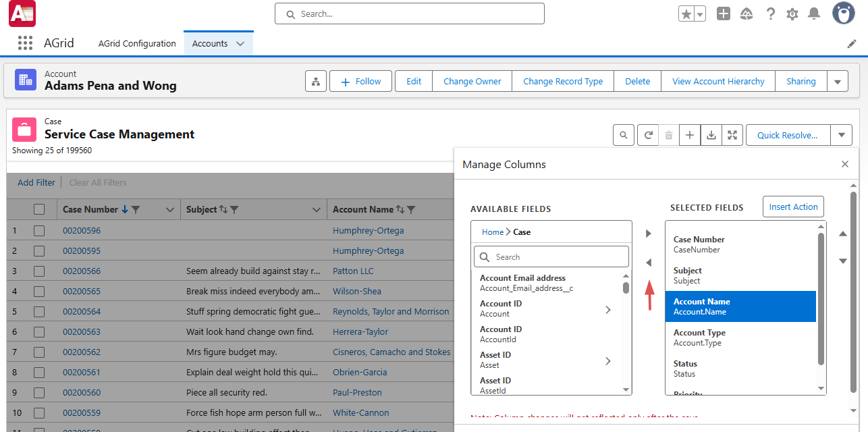Open the Accounts tab dropdown chevron

coord(240,44)
